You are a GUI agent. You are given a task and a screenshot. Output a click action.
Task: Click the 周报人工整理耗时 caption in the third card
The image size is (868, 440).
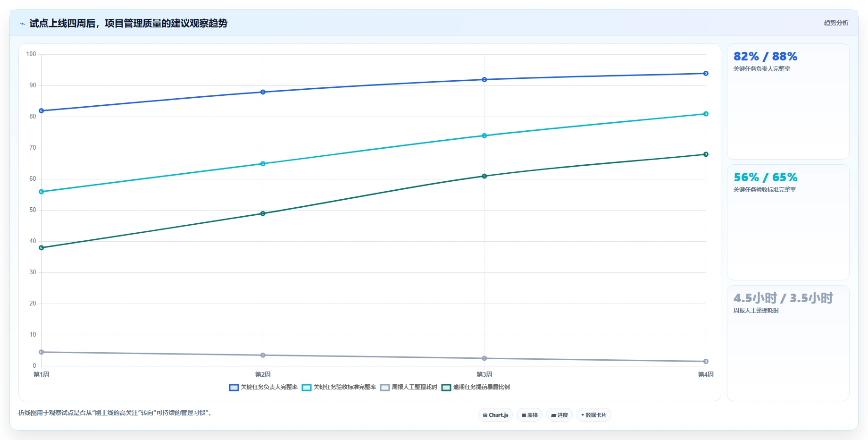(x=756, y=311)
